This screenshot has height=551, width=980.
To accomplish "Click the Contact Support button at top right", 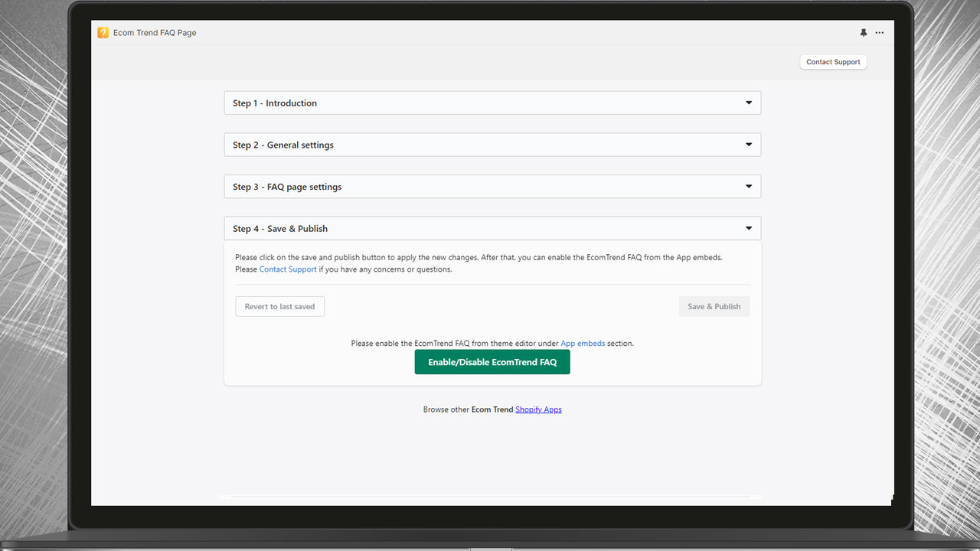I will tap(833, 61).
